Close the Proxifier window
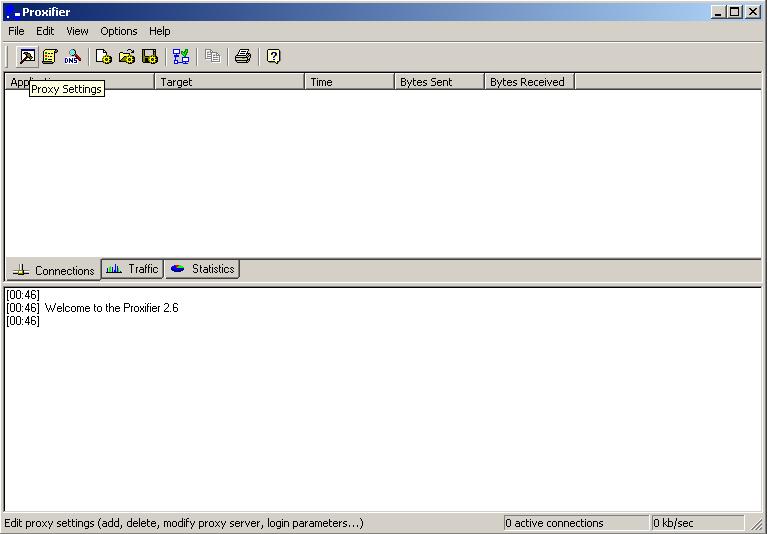The height and width of the screenshot is (534, 767). [753, 12]
